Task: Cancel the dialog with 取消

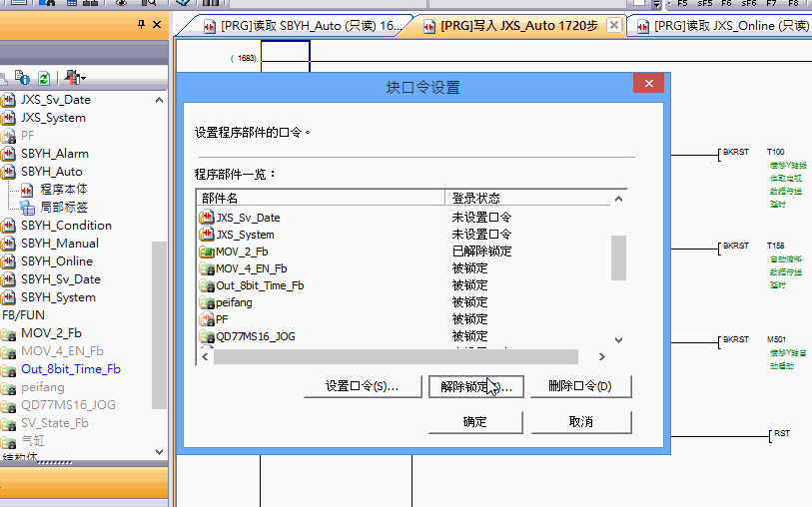Action: [580, 422]
